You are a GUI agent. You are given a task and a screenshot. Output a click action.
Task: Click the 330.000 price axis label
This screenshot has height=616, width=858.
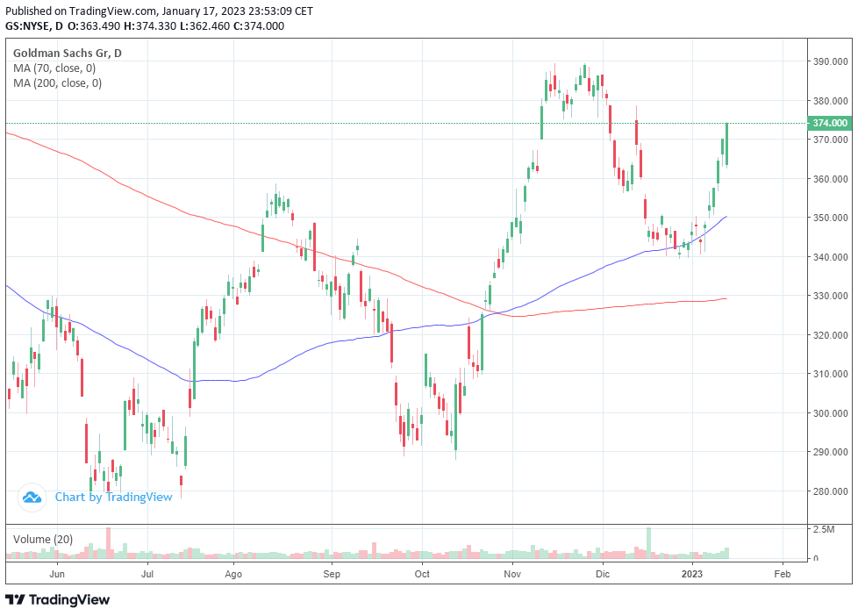[x=830, y=296]
